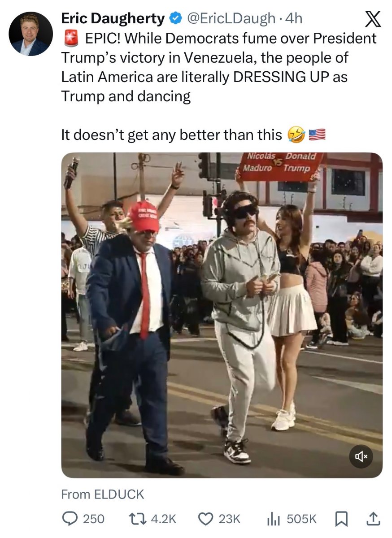
Task: Play the embedded street dance video
Action: tap(222, 315)
